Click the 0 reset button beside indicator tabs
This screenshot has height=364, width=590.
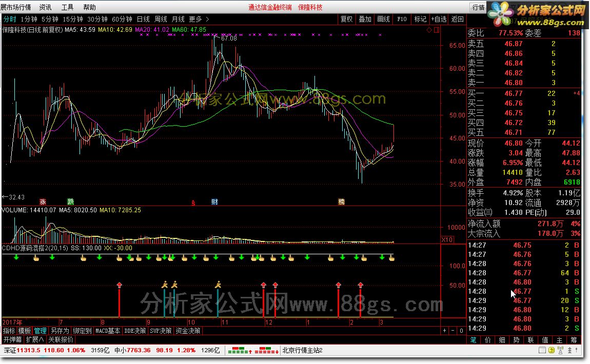point(461,331)
